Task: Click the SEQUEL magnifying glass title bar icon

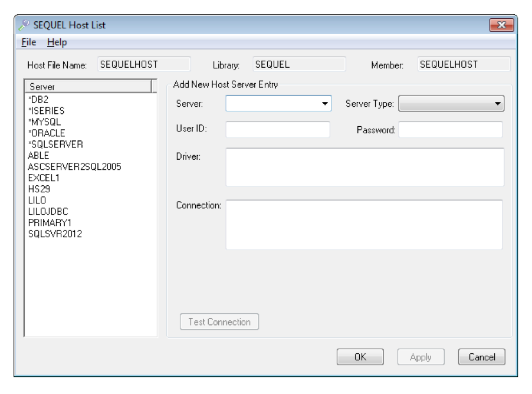Action: (24, 24)
